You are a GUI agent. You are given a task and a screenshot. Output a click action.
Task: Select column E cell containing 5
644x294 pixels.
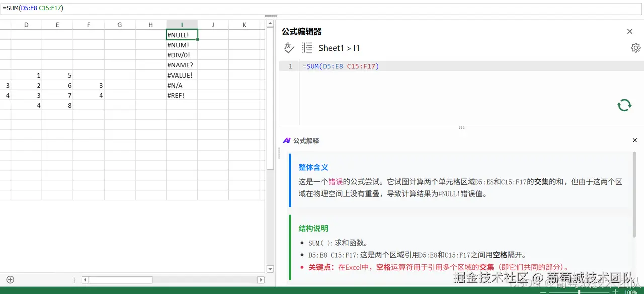(x=57, y=75)
